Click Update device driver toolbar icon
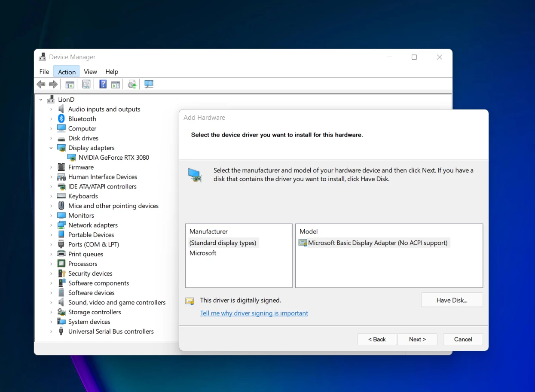The height and width of the screenshot is (392, 535). pyautogui.click(x=132, y=84)
